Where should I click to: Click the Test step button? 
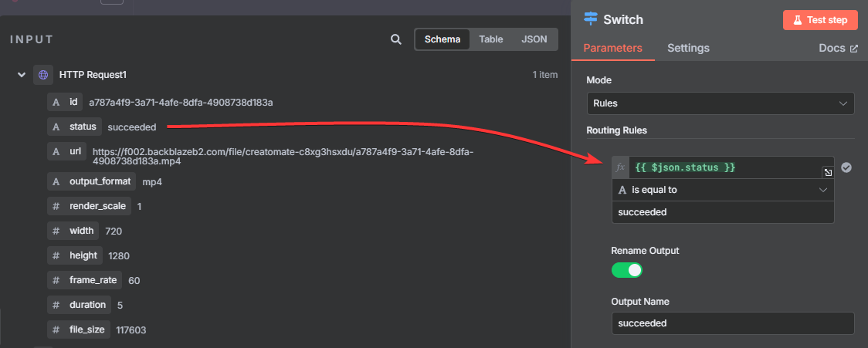point(820,20)
